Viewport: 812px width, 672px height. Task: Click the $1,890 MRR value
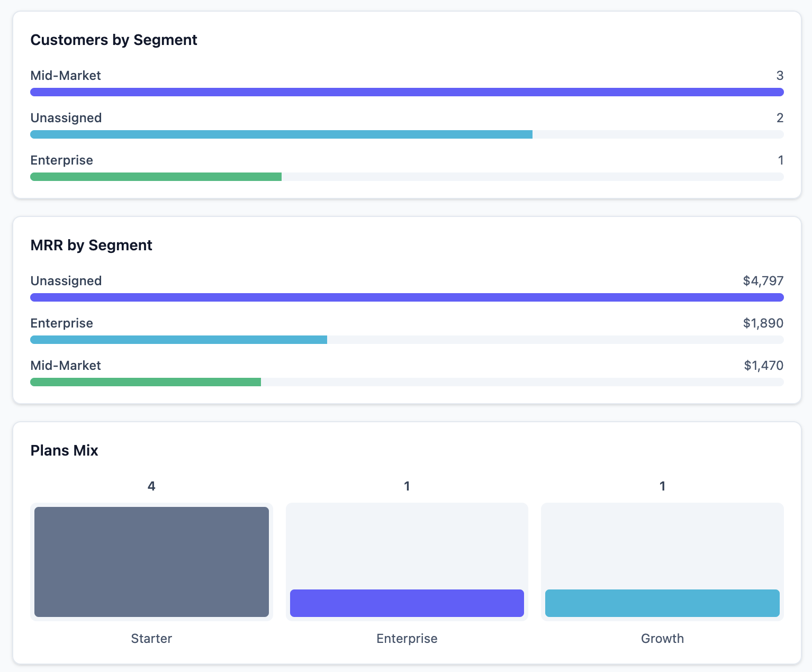point(763,323)
